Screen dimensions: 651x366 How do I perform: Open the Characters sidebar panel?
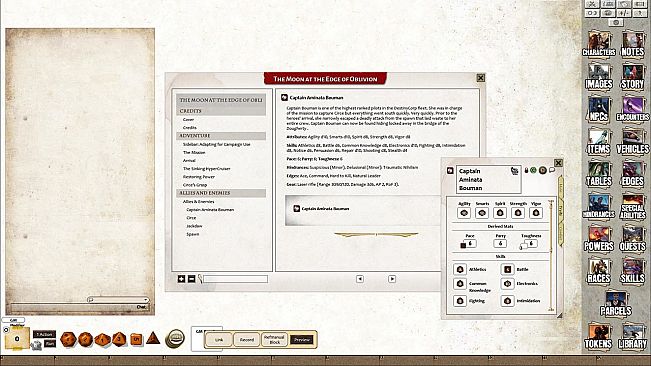(599, 44)
